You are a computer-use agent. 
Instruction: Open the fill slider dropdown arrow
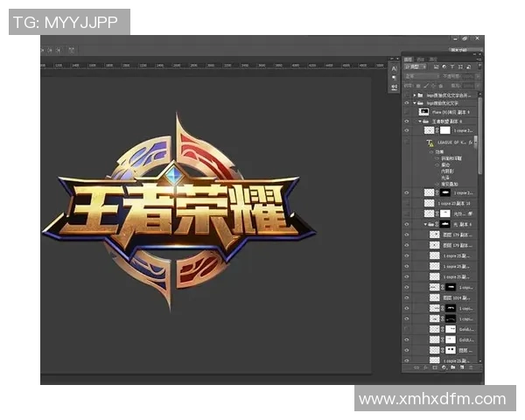478,86
